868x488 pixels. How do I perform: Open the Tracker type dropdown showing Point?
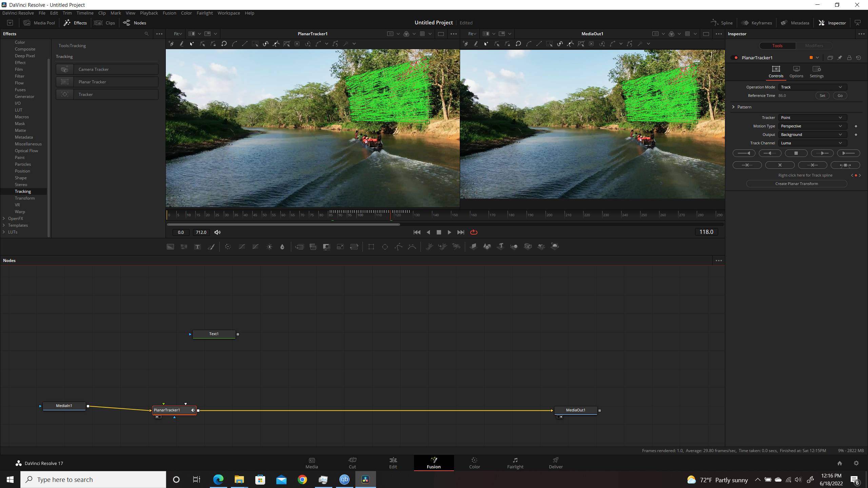(812, 118)
